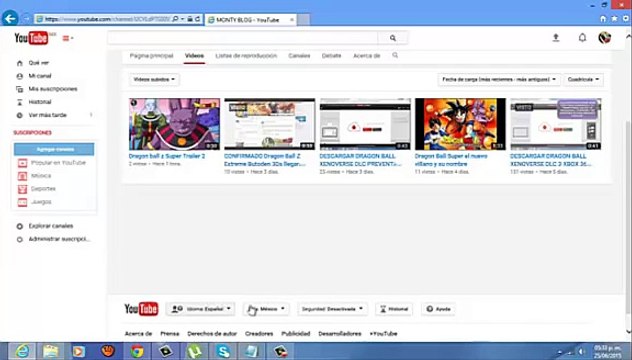Viewport: 632px width, 360px height.
Task: Open footer Publicidad link
Action: click(x=296, y=334)
